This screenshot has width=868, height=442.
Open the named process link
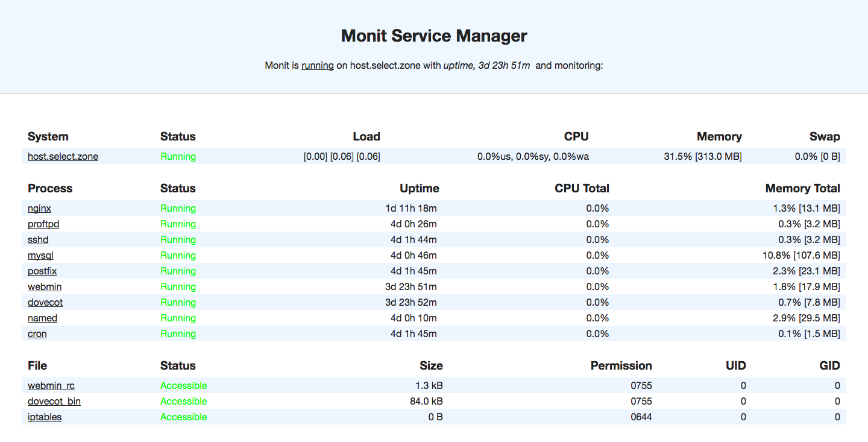pyautogui.click(x=42, y=318)
